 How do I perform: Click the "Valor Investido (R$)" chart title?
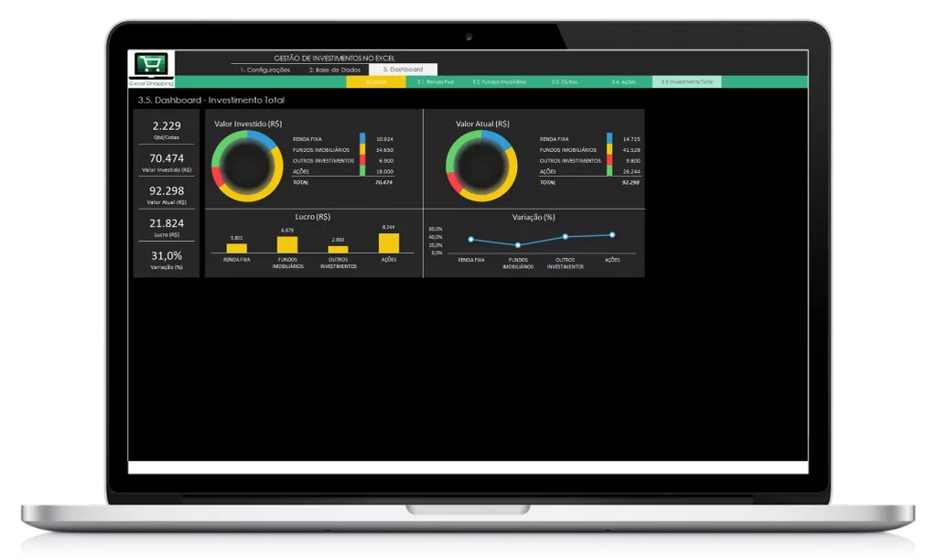[248, 124]
